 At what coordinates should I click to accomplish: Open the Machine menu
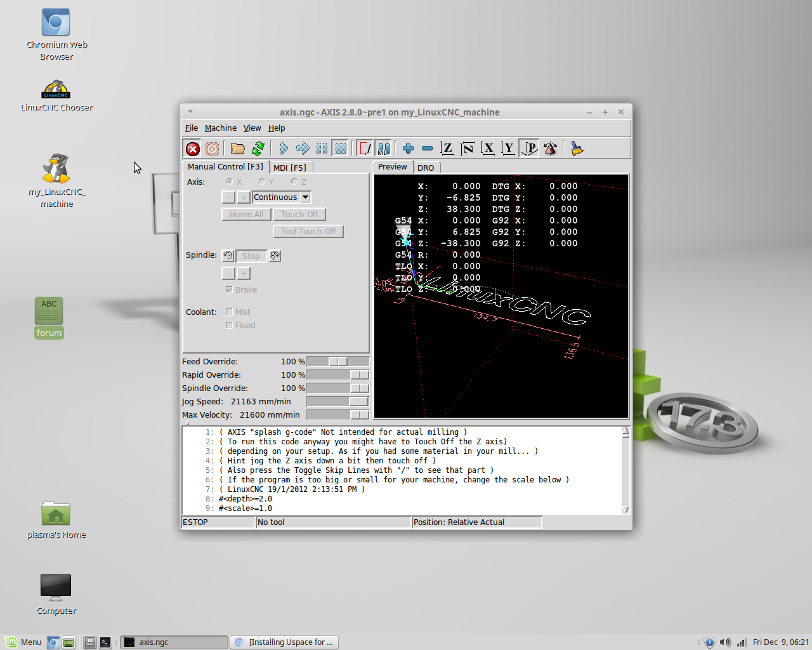[221, 128]
